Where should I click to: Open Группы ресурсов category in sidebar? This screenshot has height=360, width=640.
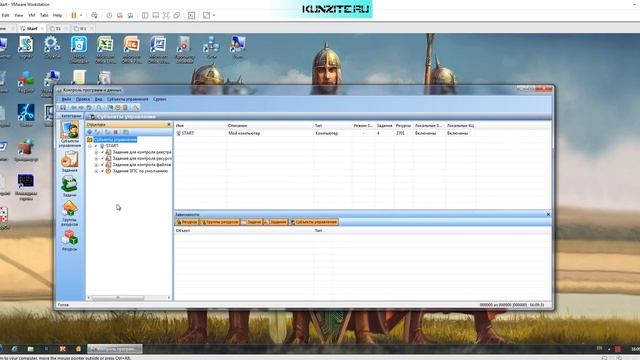(70, 213)
